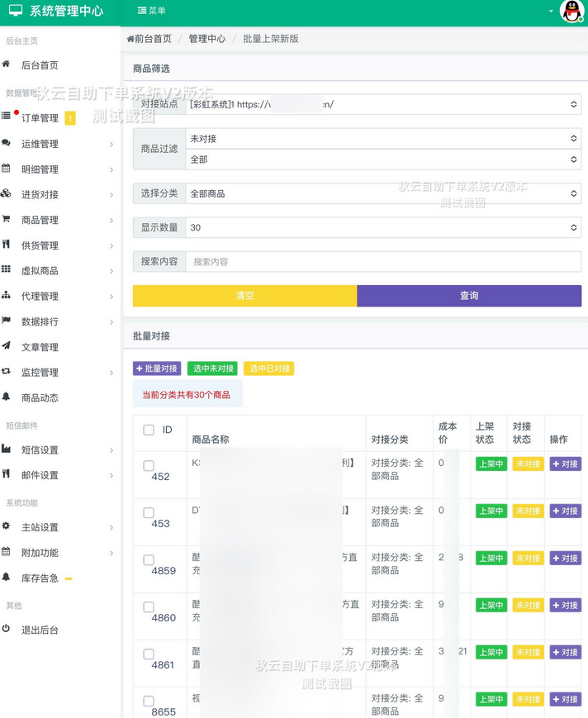
Task: Click the home icon for 后台首页
Action: [6, 64]
